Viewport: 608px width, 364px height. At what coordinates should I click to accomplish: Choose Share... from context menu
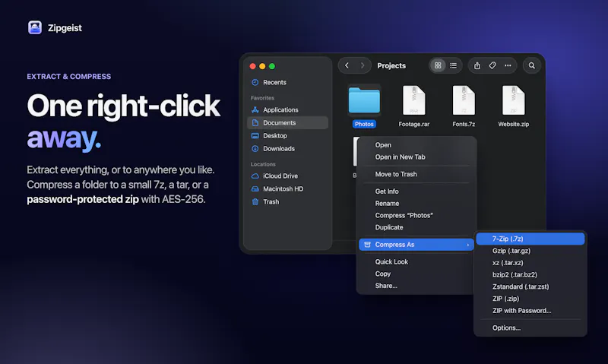point(416,286)
